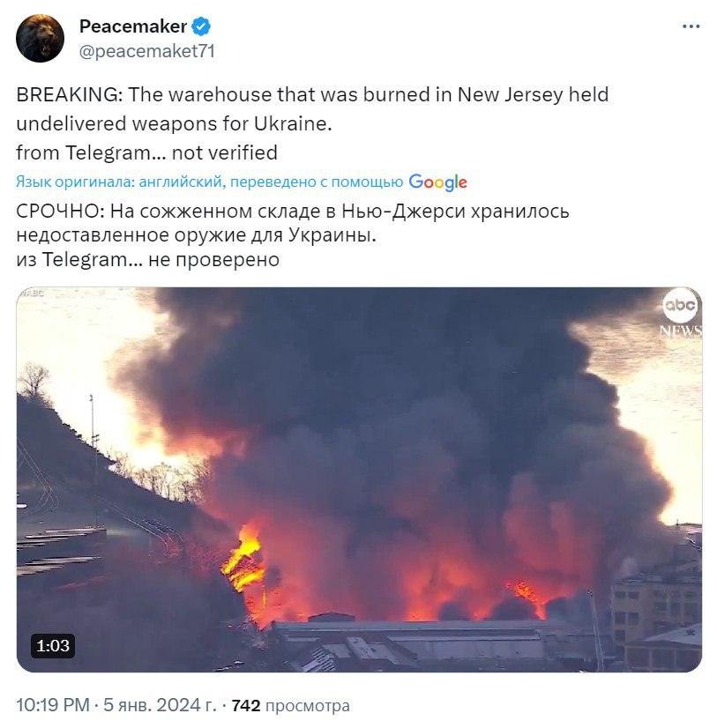The height and width of the screenshot is (728, 717).
Task: Click the date "5 янв. 2024 г."
Action: (164, 706)
